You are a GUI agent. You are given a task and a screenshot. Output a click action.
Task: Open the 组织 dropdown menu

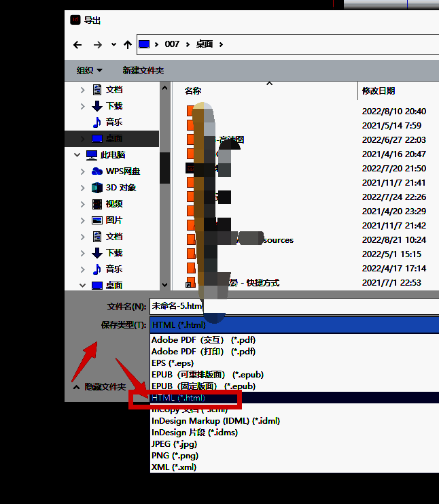pos(90,70)
